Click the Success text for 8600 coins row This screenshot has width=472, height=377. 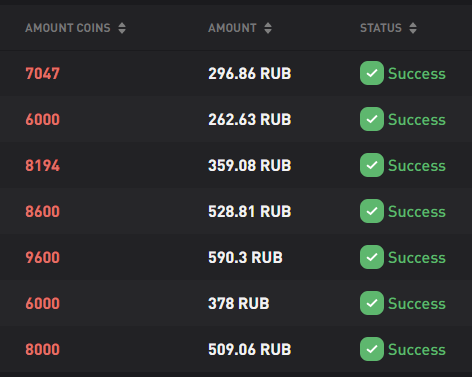point(417,211)
